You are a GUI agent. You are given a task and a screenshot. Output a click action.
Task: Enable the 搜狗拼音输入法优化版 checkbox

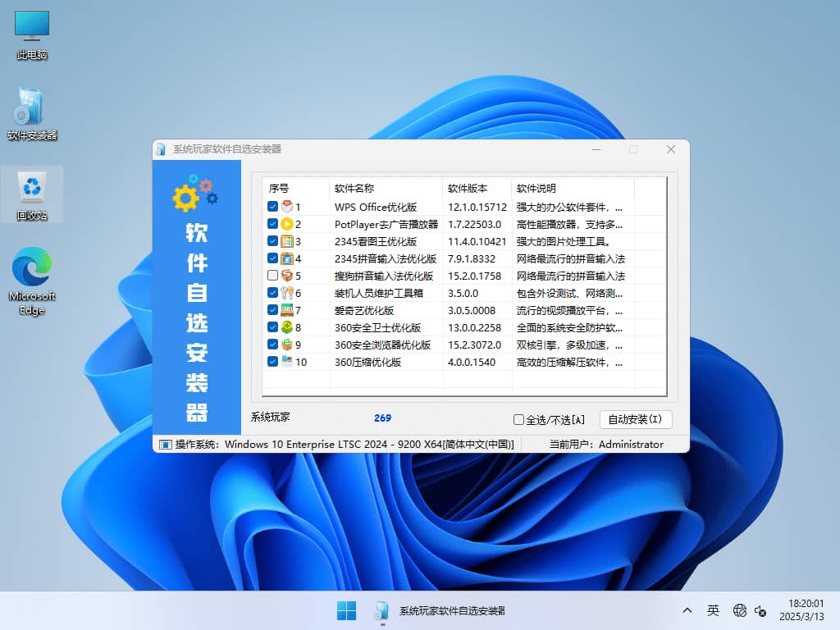pyautogui.click(x=273, y=275)
